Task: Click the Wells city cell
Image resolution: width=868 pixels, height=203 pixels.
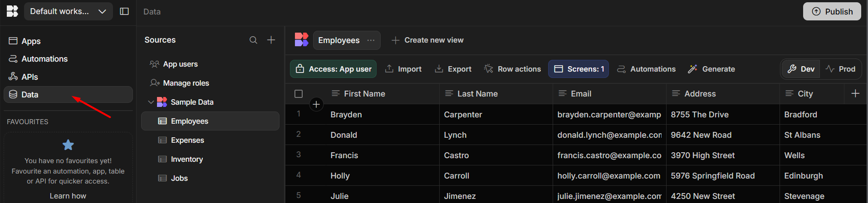Action: click(823, 155)
